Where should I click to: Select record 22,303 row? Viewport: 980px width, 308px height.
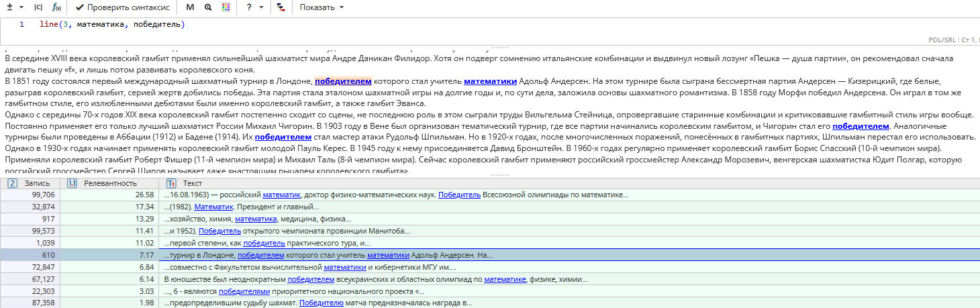click(x=490, y=291)
